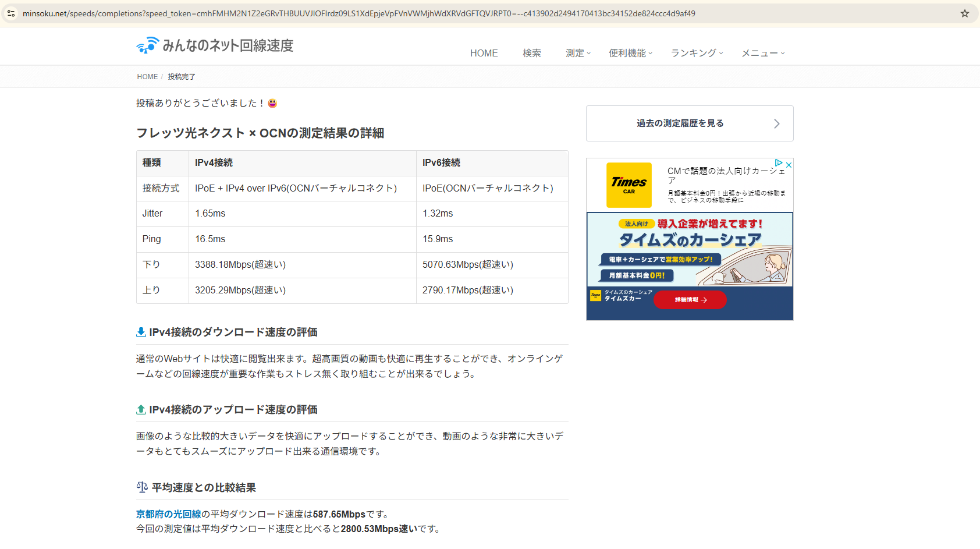This screenshot has height=549, width=980.
Task: Click the yellow Times Car logo
Action: point(629,185)
